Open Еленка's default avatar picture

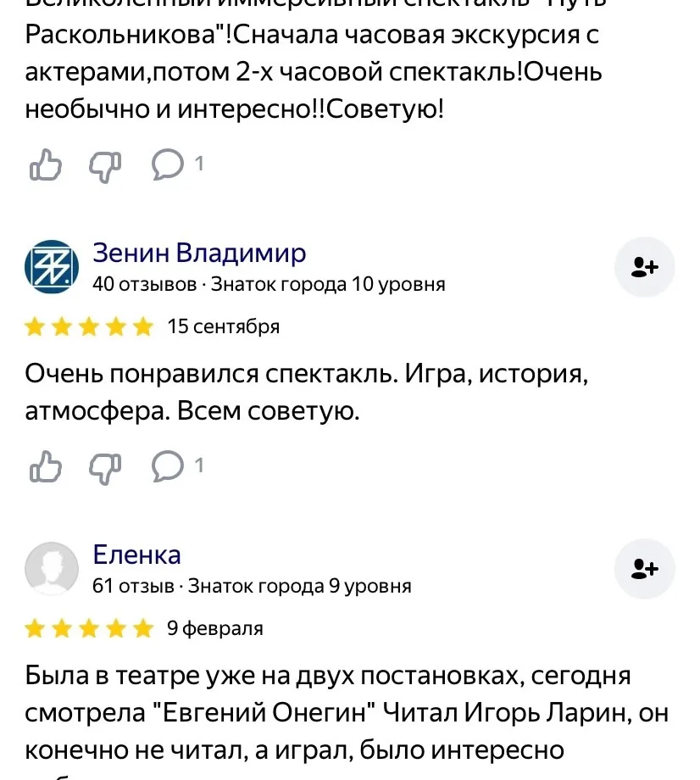point(52,569)
